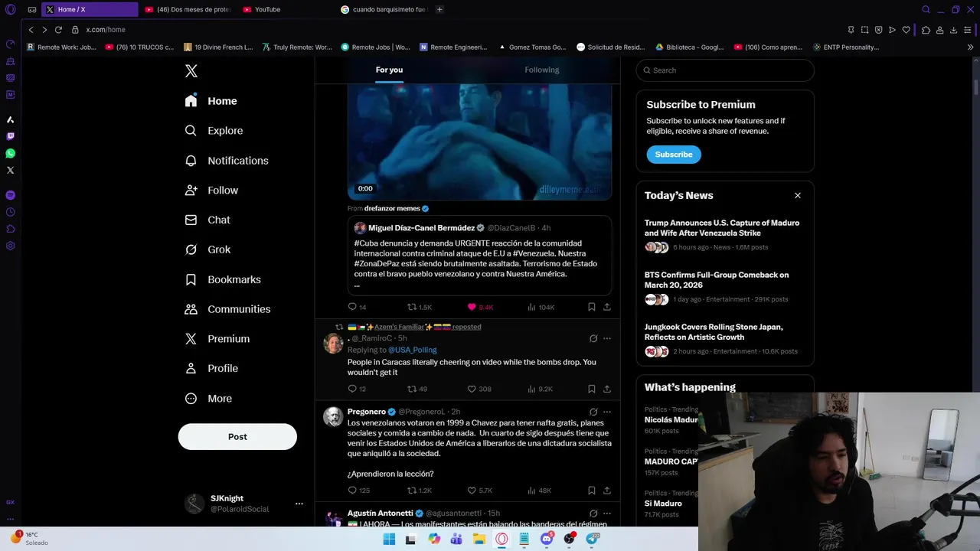Open the @USA_Polling mention link
The width and height of the screenshot is (980, 551).
point(413,350)
